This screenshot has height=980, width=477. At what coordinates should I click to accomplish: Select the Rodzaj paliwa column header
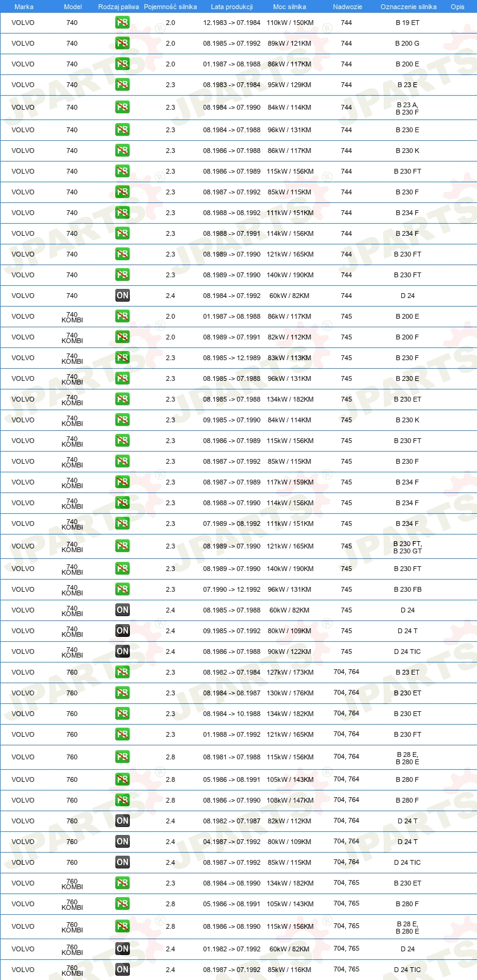pyautogui.click(x=118, y=7)
